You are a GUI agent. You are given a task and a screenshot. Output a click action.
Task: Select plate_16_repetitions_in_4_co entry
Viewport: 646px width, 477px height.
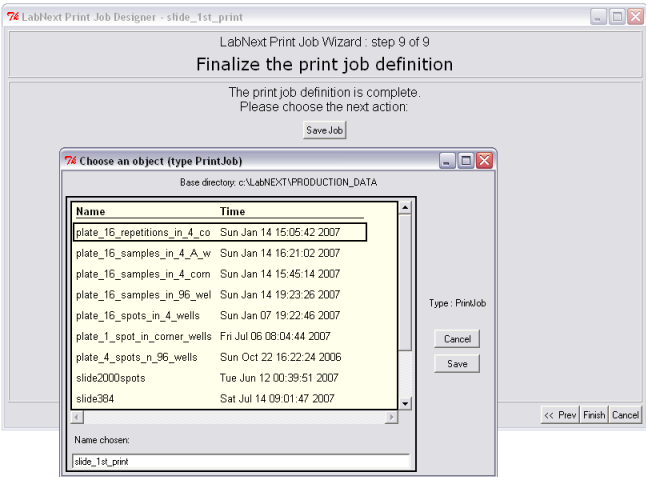(x=220, y=232)
